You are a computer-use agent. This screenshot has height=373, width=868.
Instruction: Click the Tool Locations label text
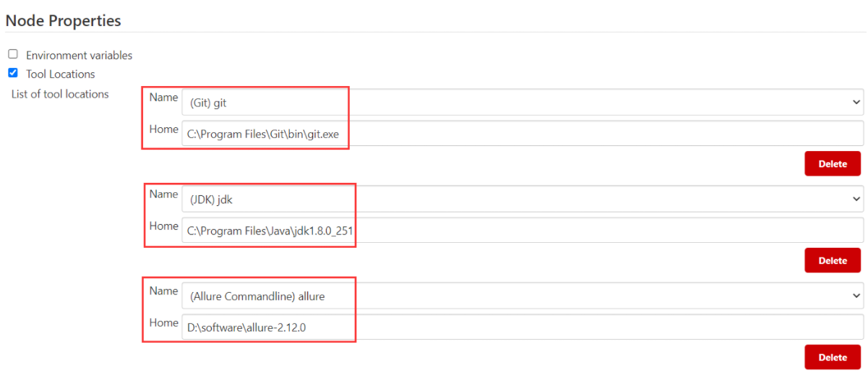(60, 74)
